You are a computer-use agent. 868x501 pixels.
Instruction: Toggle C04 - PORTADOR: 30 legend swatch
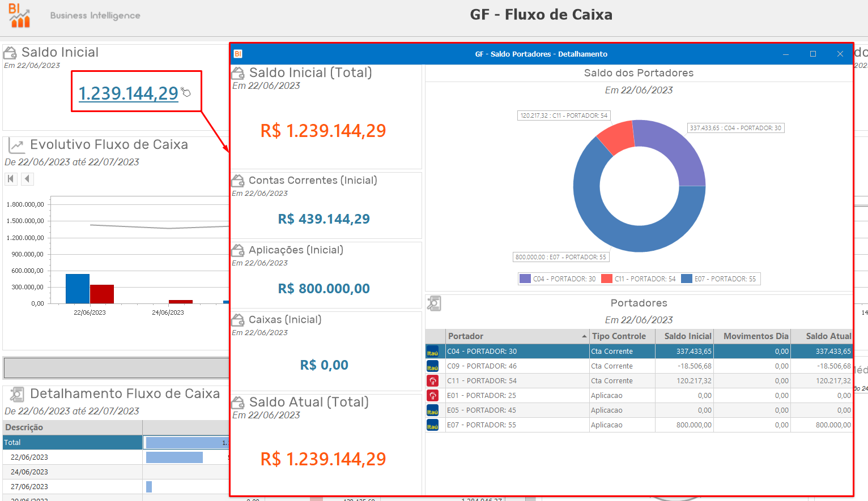pyautogui.click(x=525, y=279)
